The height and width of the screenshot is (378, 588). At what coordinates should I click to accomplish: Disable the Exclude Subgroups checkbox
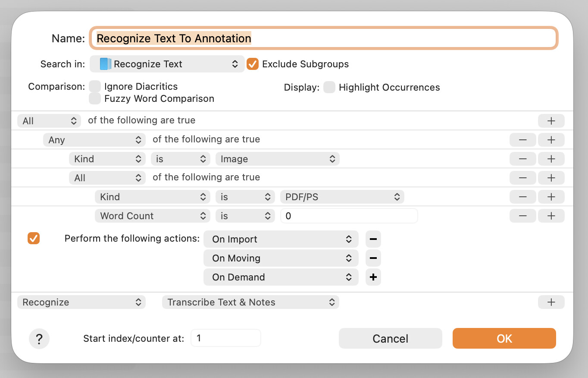[253, 64]
